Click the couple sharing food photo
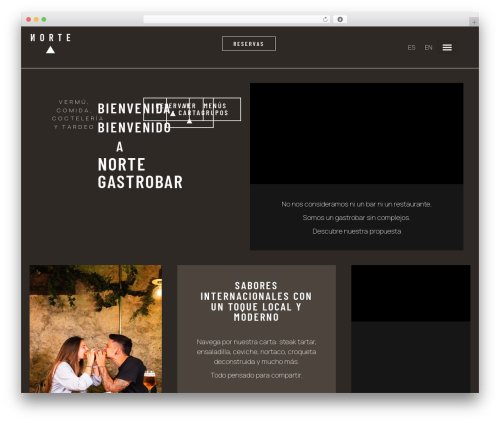This screenshot has height=423, width=500. coord(96,329)
